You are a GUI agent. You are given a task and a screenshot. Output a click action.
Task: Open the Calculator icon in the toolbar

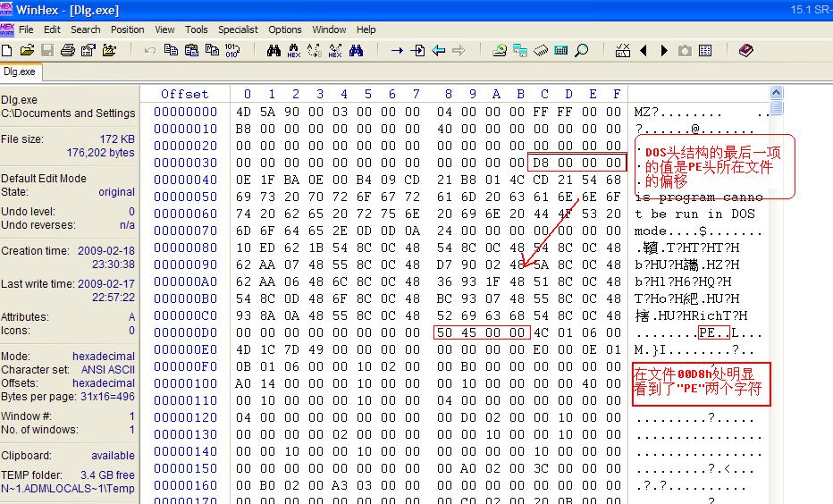[x=561, y=50]
